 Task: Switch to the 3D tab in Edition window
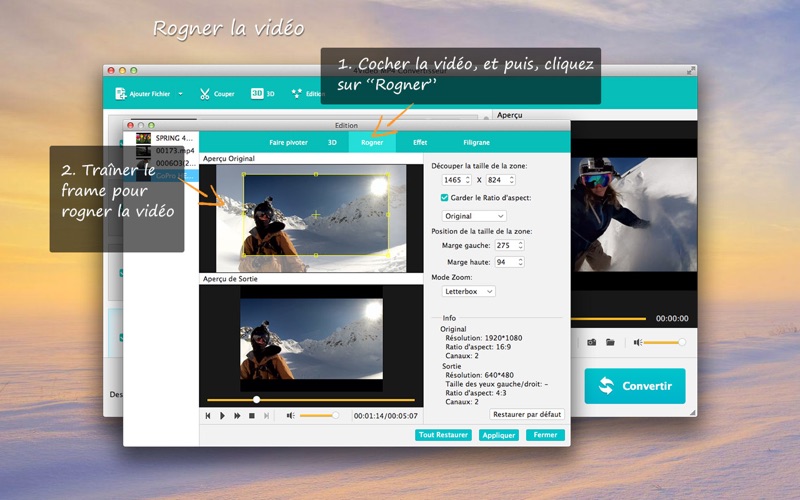tap(332, 142)
